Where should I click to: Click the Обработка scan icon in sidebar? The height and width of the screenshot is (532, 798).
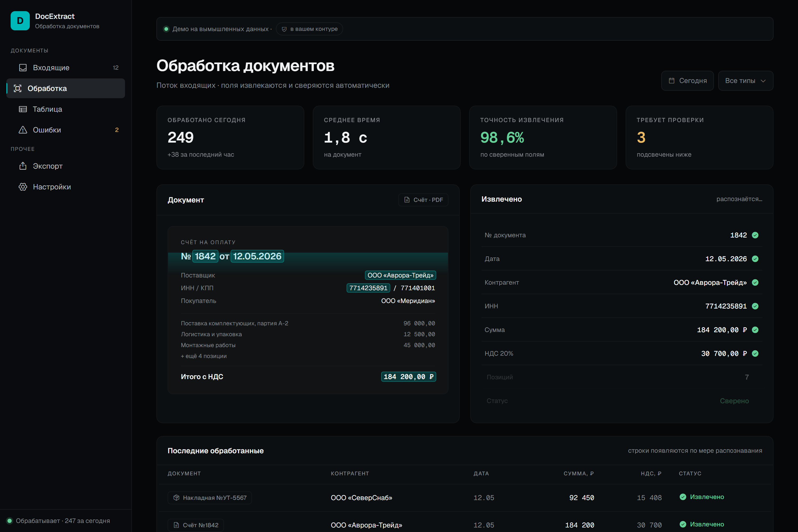(x=18, y=88)
